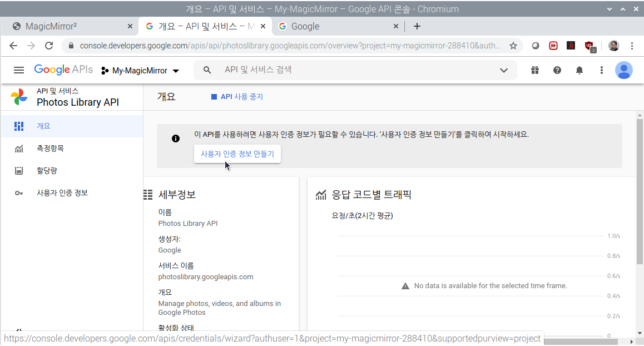Open the Google account avatar in console

pos(623,70)
